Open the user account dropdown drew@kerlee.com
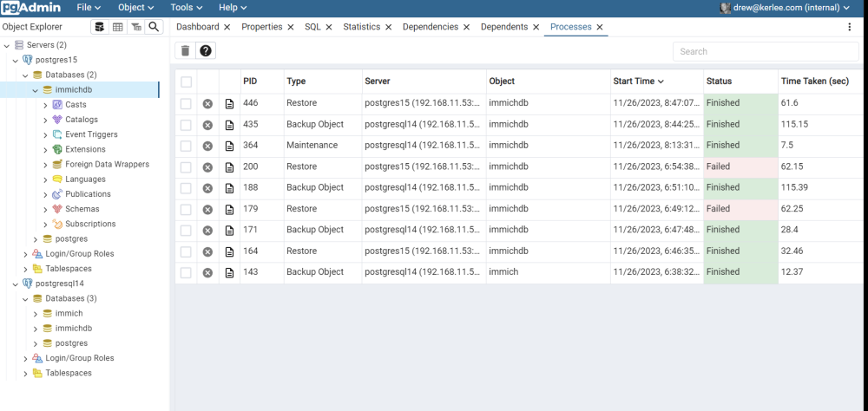This screenshot has height=411, width=868. pyautogui.click(x=785, y=8)
